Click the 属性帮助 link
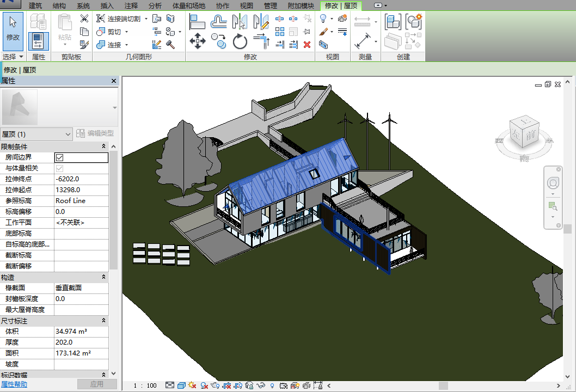Viewport: 576px width, 392px height. (14, 384)
